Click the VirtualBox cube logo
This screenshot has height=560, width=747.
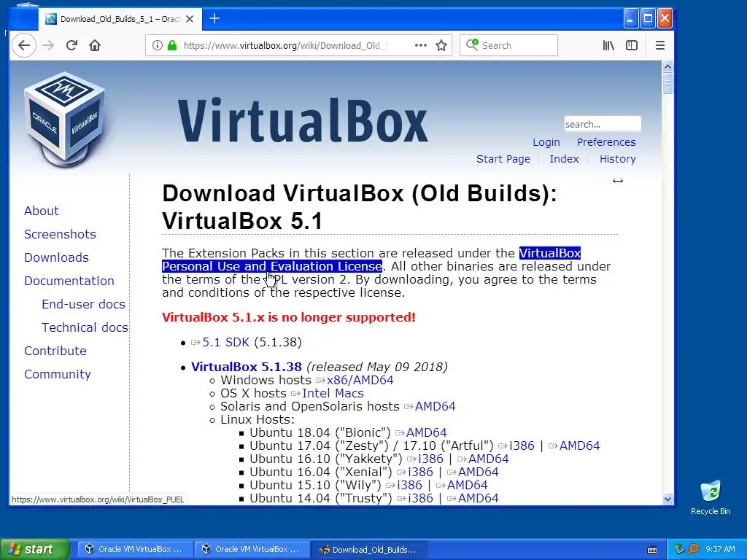(64, 119)
